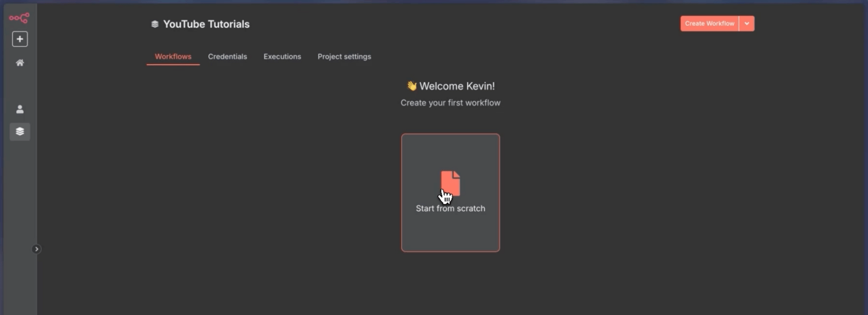868x315 pixels.
Task: Open the Workflows tab
Action: pos(173,57)
